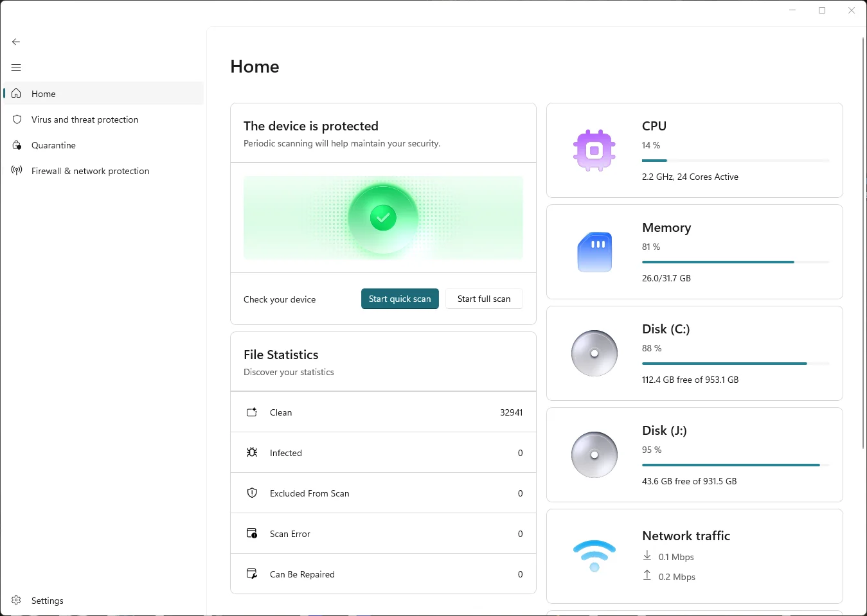867x616 pixels.
Task: Click the back arrow icon
Action: (x=16, y=42)
